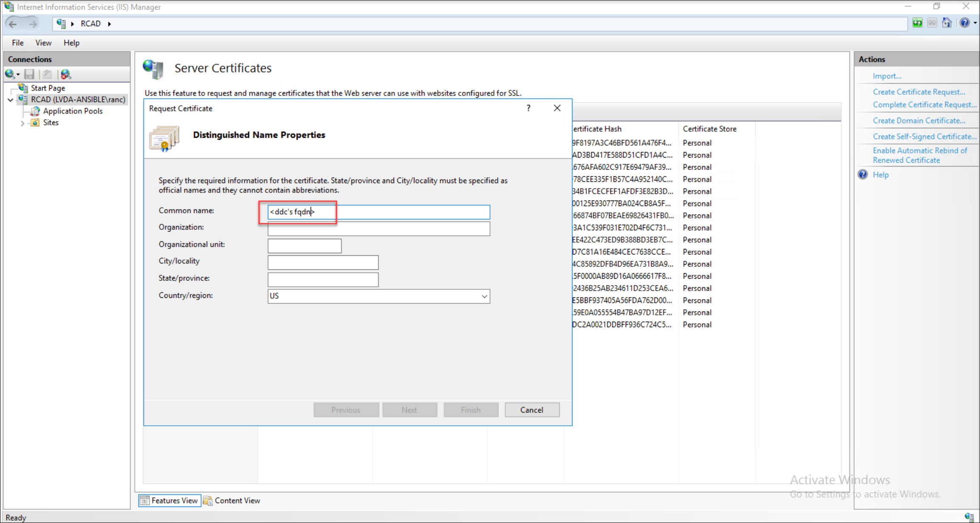The image size is (980, 523).
Task: Click the Home icon in address bar
Action: (x=946, y=23)
